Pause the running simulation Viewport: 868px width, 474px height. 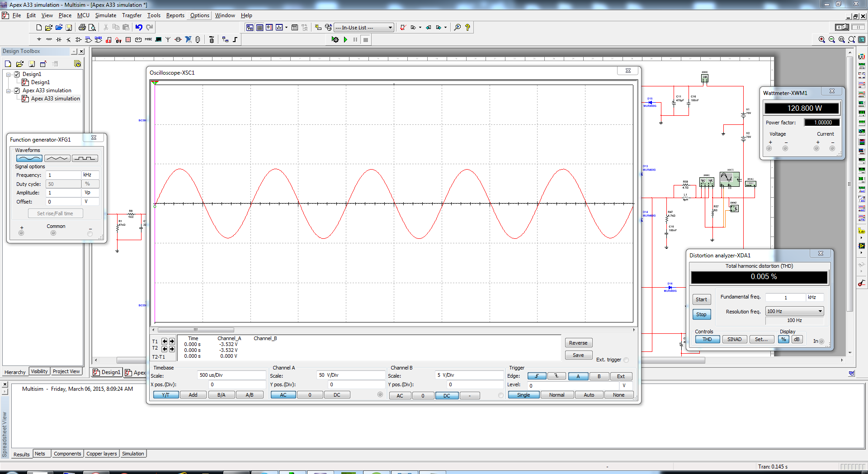355,40
